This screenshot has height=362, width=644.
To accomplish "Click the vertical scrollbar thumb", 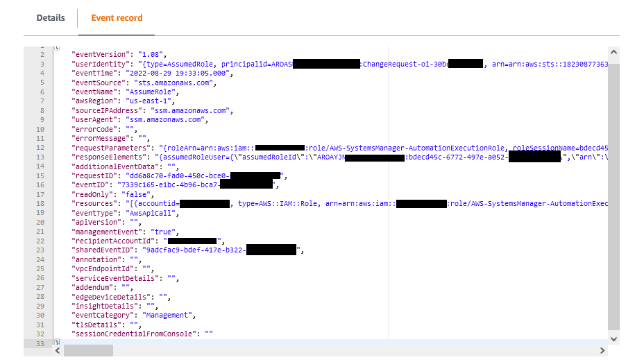I will click(613, 196).
